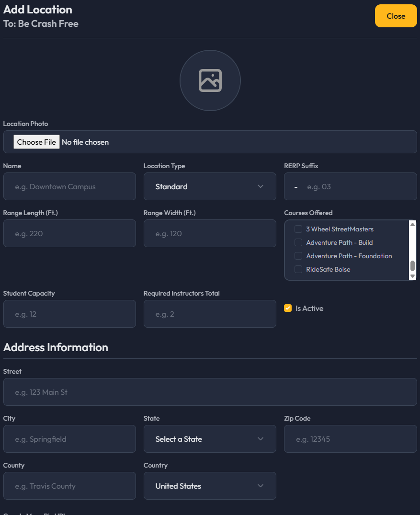The image size is (420, 515).
Task: Check the RideSafe Boise course
Action: (x=298, y=269)
